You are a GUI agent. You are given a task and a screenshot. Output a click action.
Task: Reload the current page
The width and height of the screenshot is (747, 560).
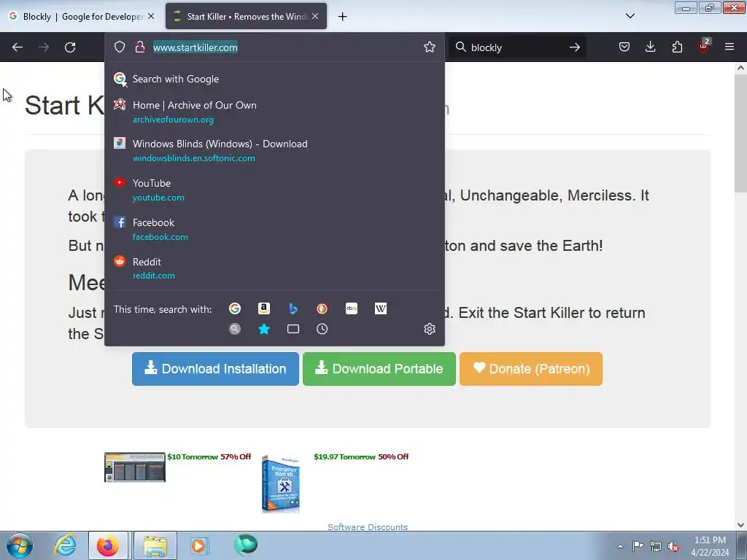[x=70, y=47]
